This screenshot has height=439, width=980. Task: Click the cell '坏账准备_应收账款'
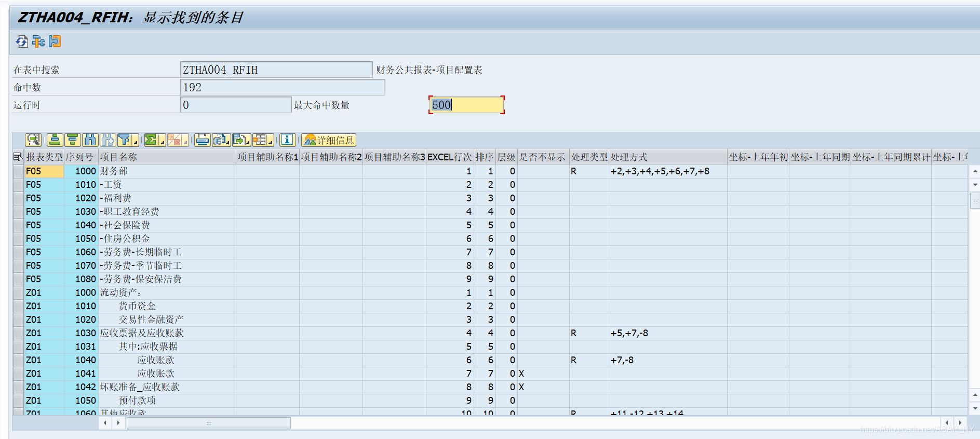[x=167, y=387]
